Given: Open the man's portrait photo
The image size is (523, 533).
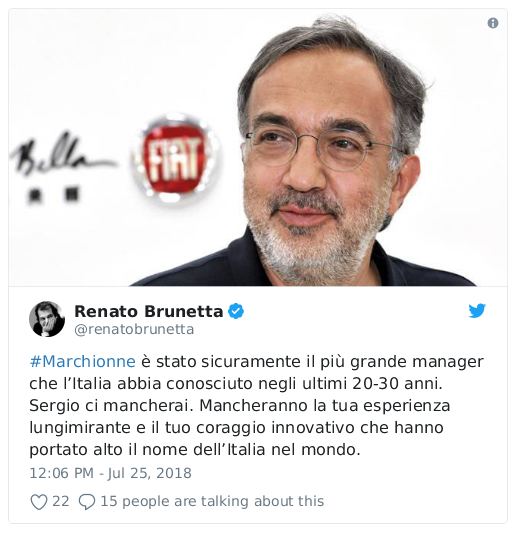Looking at the screenshot, I should 258,148.
